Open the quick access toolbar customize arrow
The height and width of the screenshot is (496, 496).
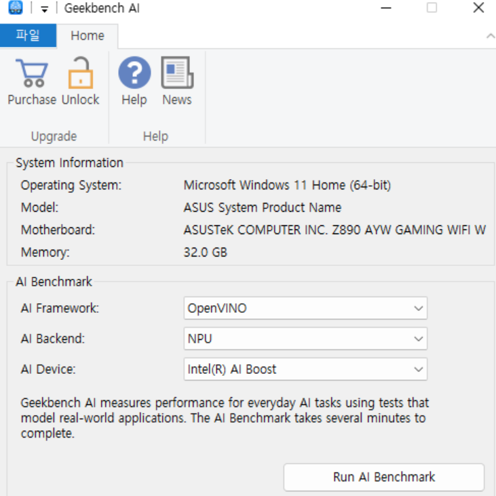click(44, 9)
